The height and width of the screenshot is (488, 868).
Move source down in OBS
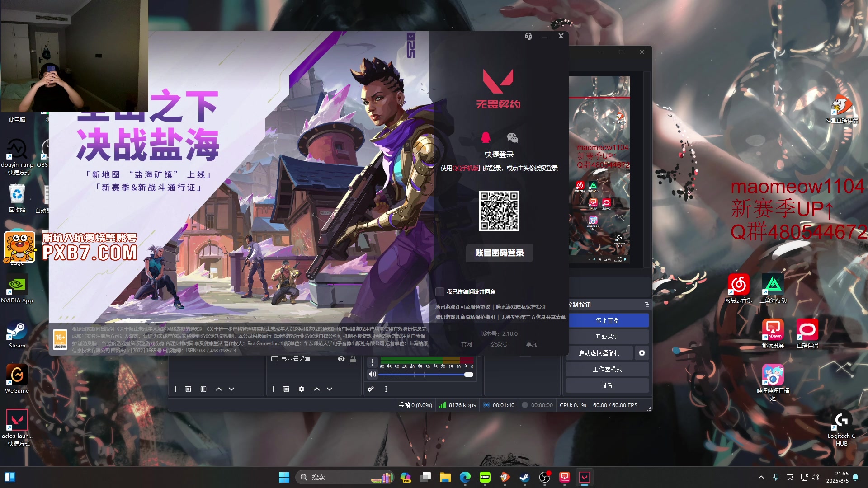(330, 389)
